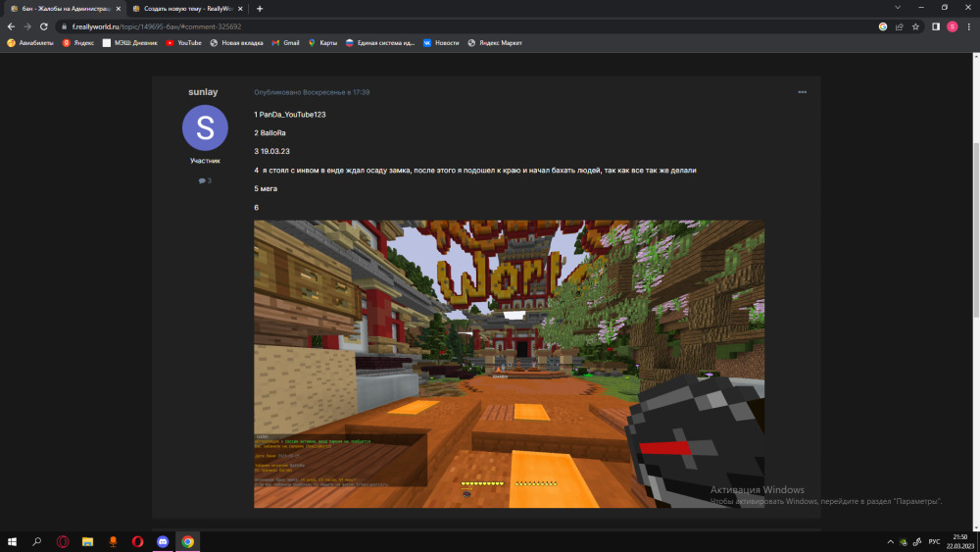Click the 'Участник' rank label
980x552 pixels.
tap(205, 161)
